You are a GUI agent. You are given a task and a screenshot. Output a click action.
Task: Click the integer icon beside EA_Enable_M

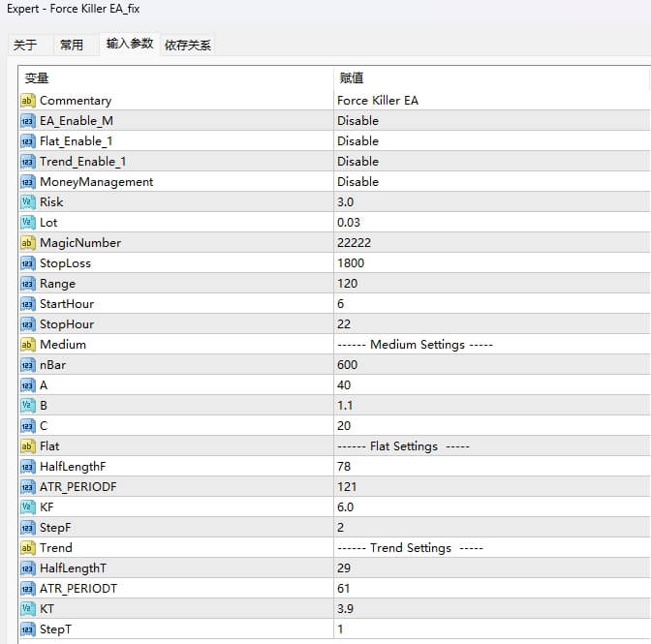[27, 121]
